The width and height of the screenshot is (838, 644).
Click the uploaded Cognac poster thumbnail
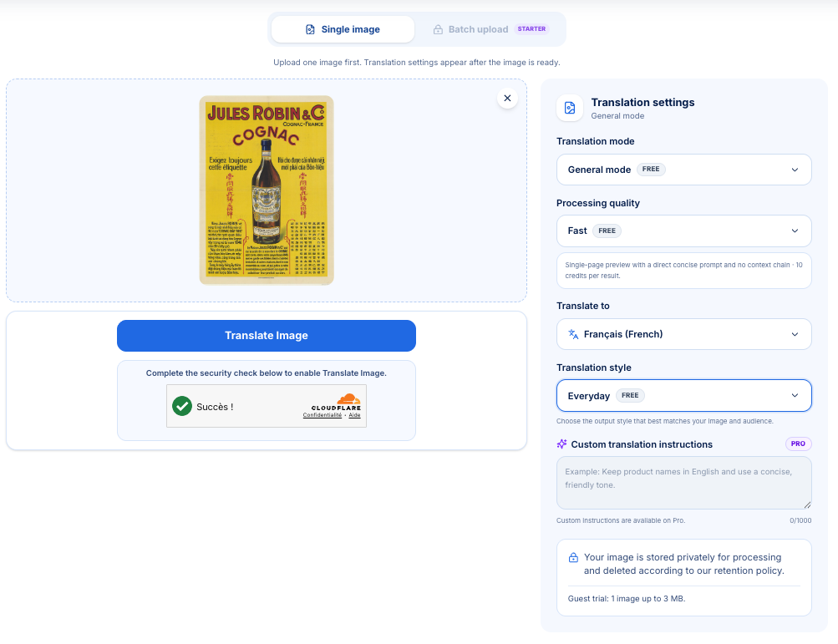point(267,190)
